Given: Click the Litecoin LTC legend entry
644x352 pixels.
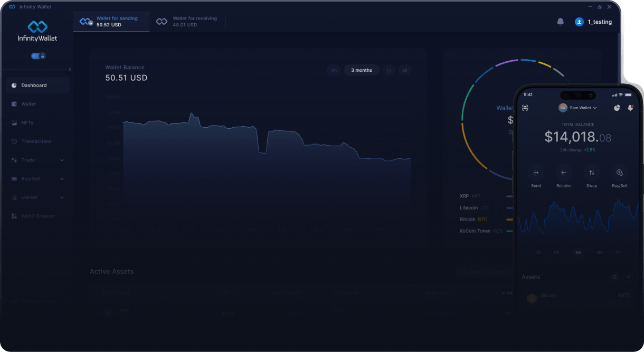Looking at the screenshot, I should point(475,208).
